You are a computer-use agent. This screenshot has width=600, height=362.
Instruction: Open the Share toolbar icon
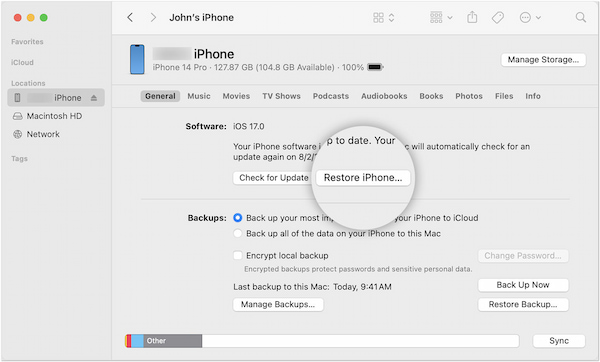point(472,17)
